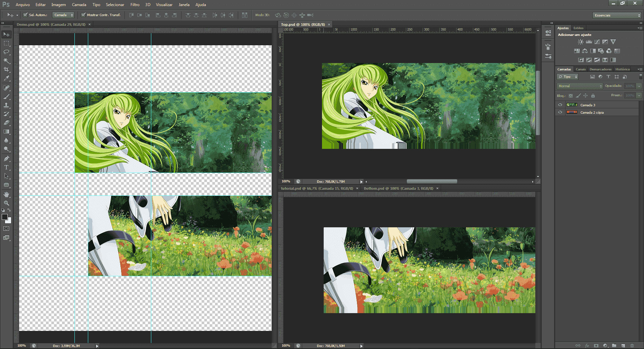Switch to the Histórico tab
The width and height of the screenshot is (644, 349).
(x=623, y=69)
